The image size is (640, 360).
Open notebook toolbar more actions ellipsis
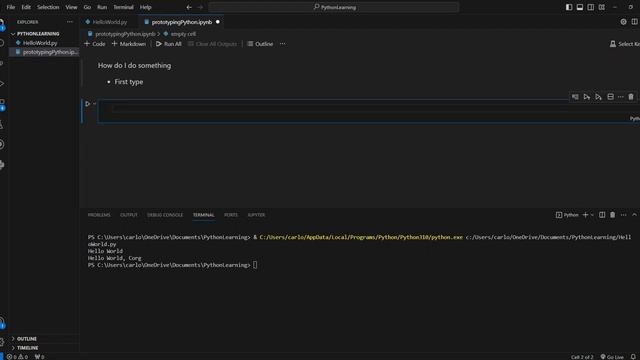coord(282,44)
